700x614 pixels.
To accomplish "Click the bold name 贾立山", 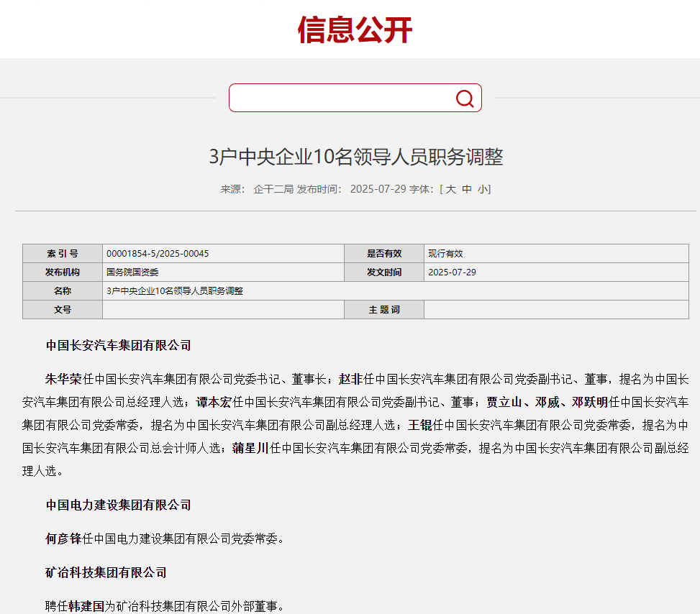I will pos(504,402).
